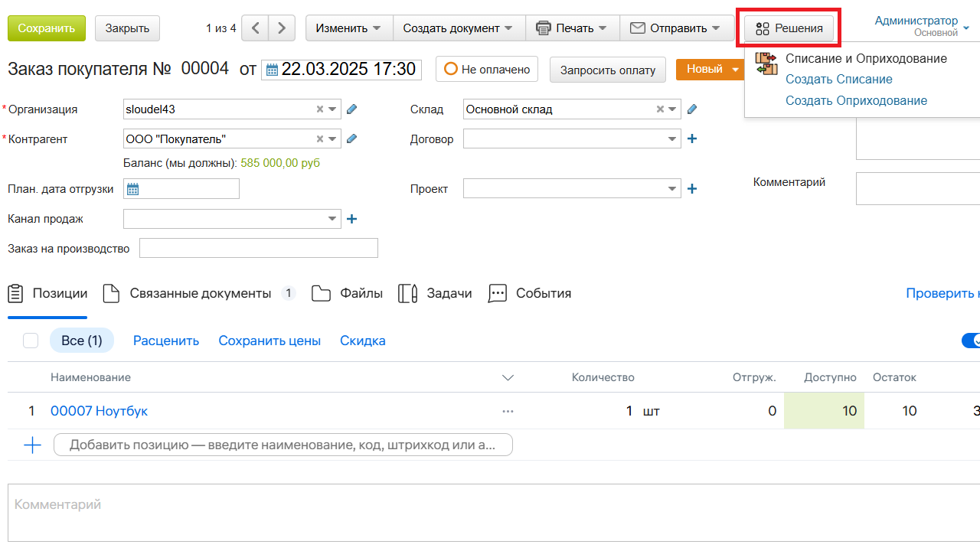The image size is (980, 551).
Task: Click the blue plus to add position
Action: click(x=32, y=445)
